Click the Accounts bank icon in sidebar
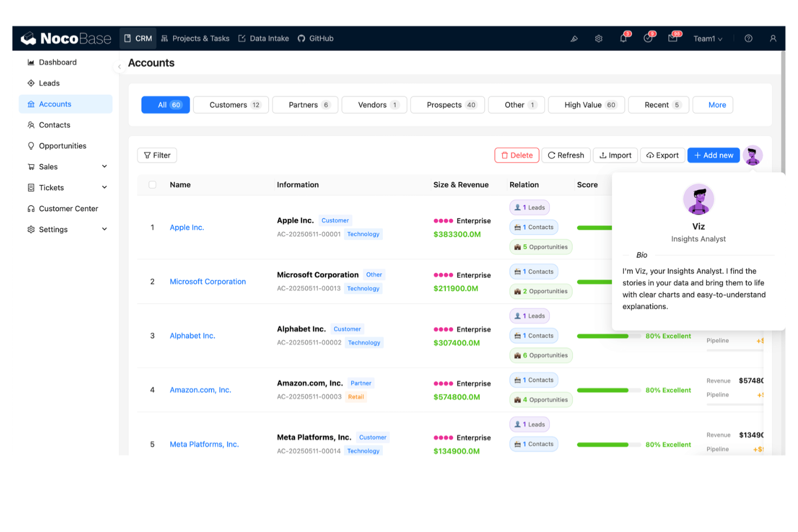Screen dimensions: 798x532 pos(31,105)
